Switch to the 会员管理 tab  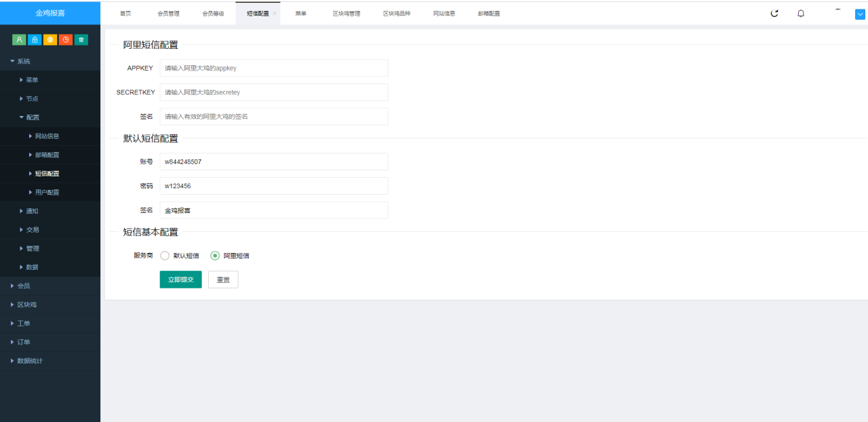point(168,14)
